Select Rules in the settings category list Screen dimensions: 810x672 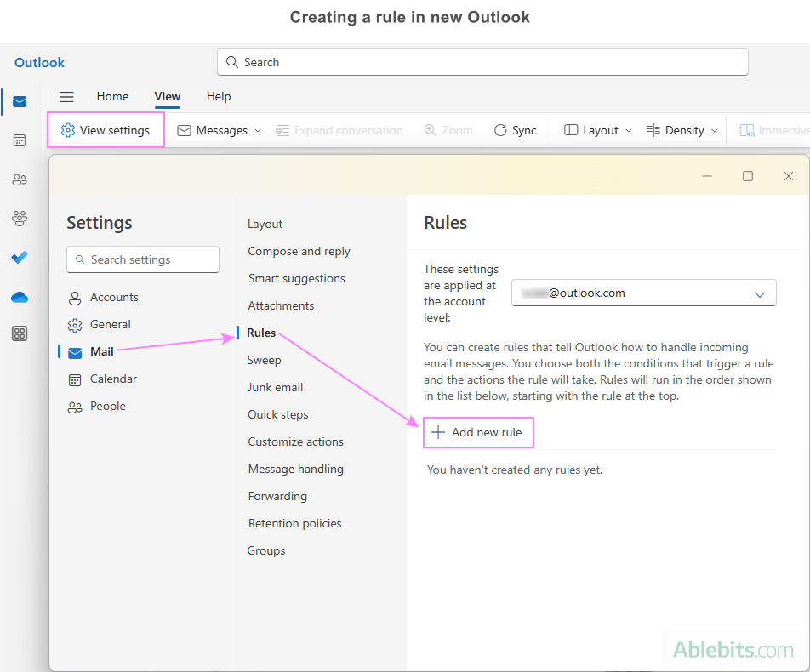click(260, 333)
